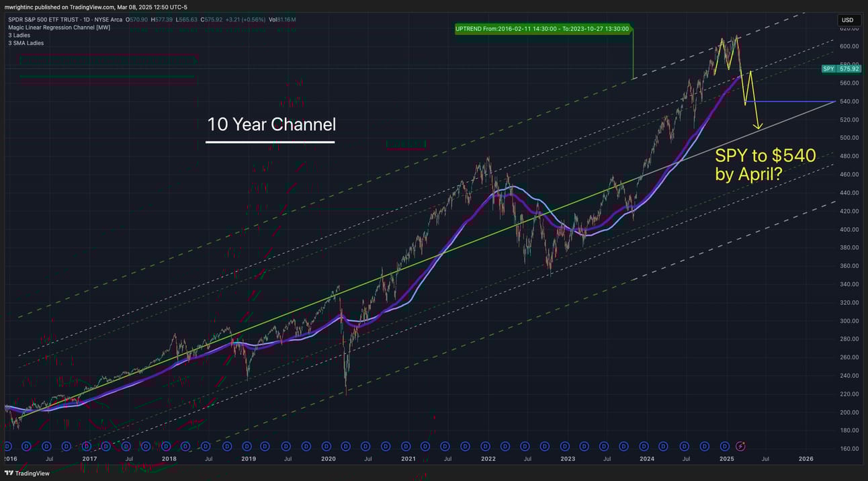Click the 2020 time axis label

[329, 459]
